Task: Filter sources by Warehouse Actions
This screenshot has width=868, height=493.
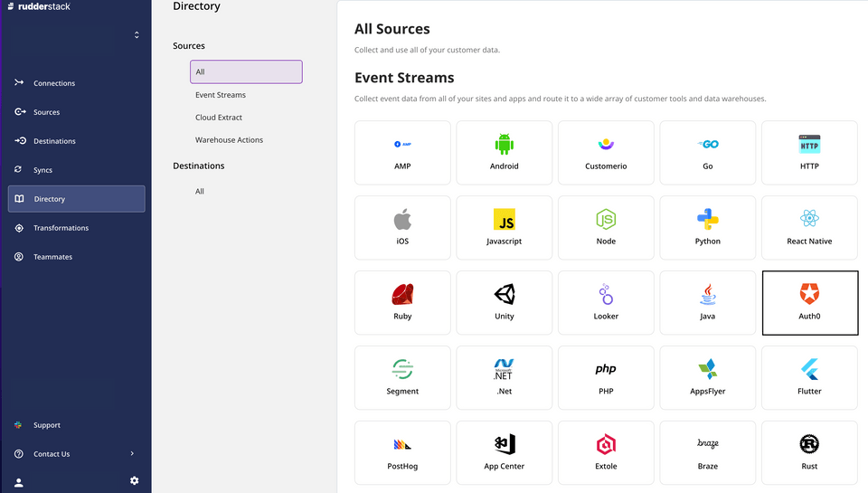Action: [x=229, y=140]
